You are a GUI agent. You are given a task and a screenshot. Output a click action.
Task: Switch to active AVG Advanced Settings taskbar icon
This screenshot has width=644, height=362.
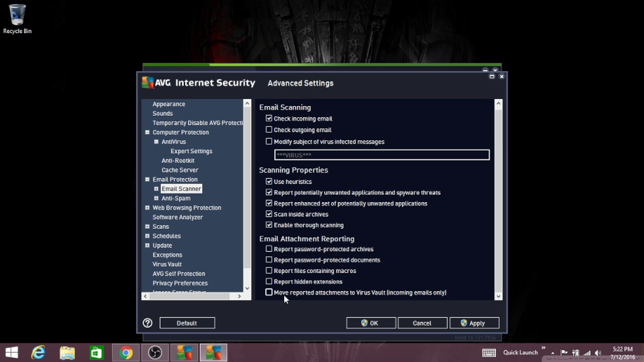pos(213,353)
